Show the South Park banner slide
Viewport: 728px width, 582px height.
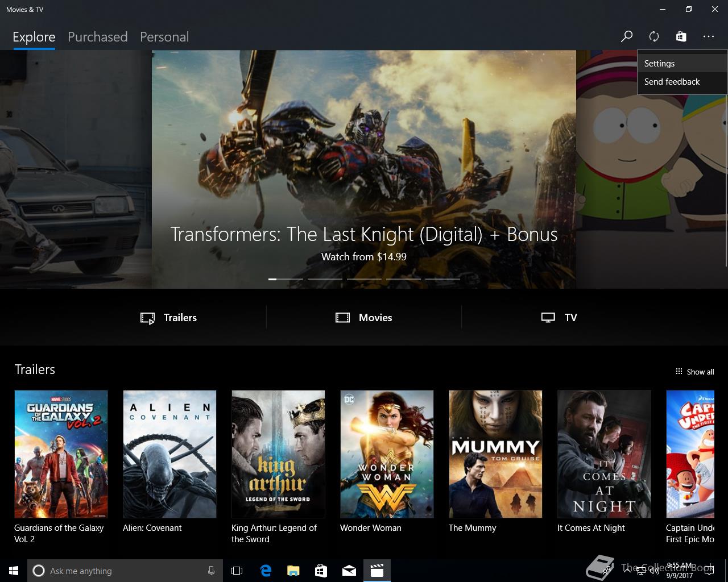click(651, 169)
